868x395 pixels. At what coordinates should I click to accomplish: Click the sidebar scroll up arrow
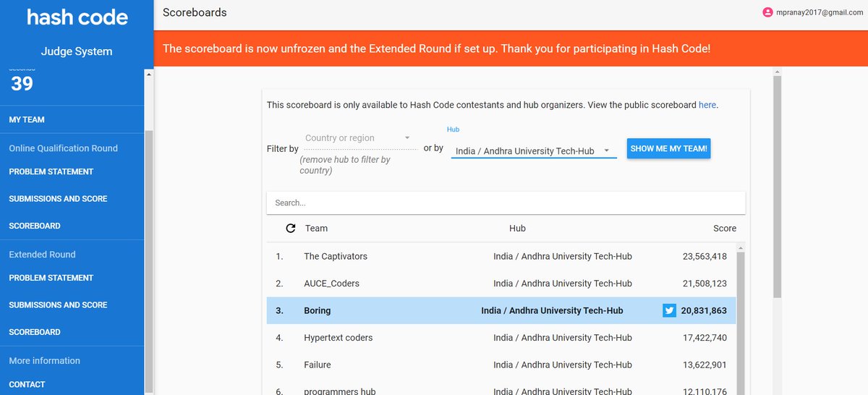pyautogui.click(x=149, y=74)
